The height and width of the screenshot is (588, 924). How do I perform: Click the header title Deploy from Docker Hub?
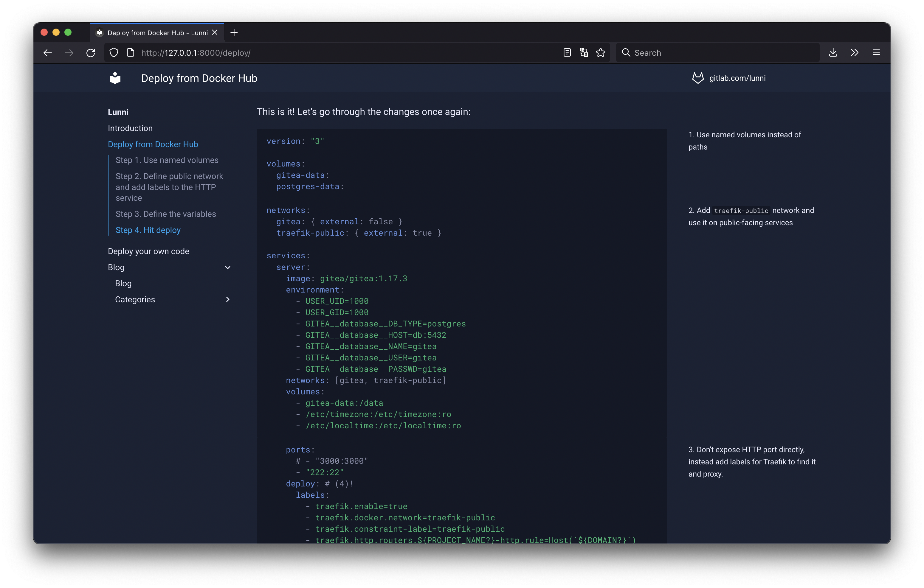tap(199, 78)
